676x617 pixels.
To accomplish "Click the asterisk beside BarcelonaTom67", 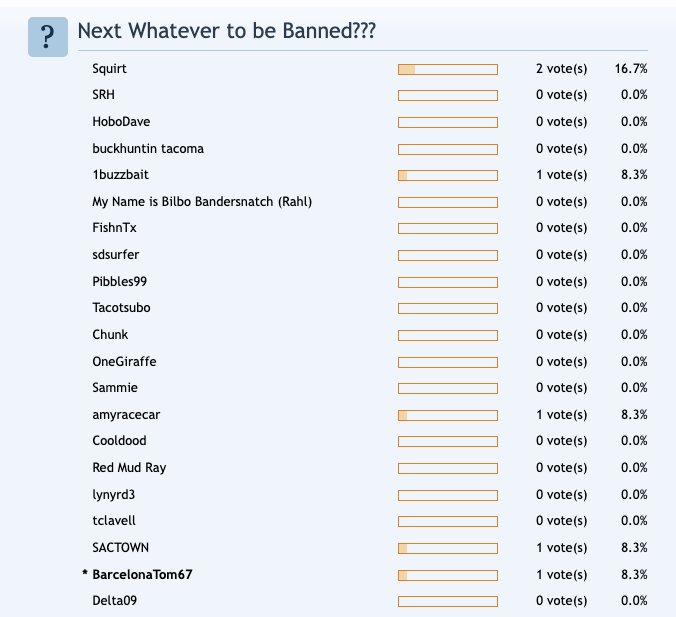I will pyautogui.click(x=85, y=573).
